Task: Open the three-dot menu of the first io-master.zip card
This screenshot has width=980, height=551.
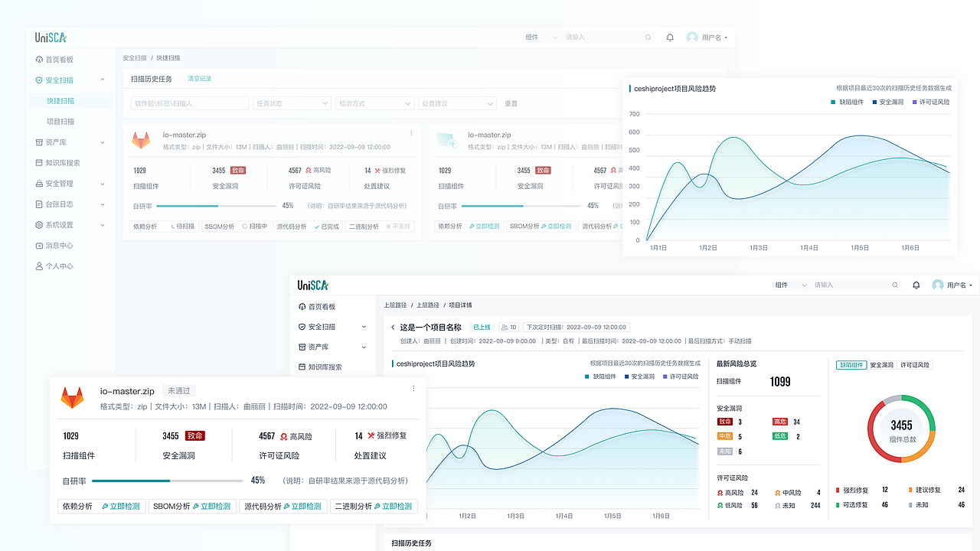Action: 411,133
